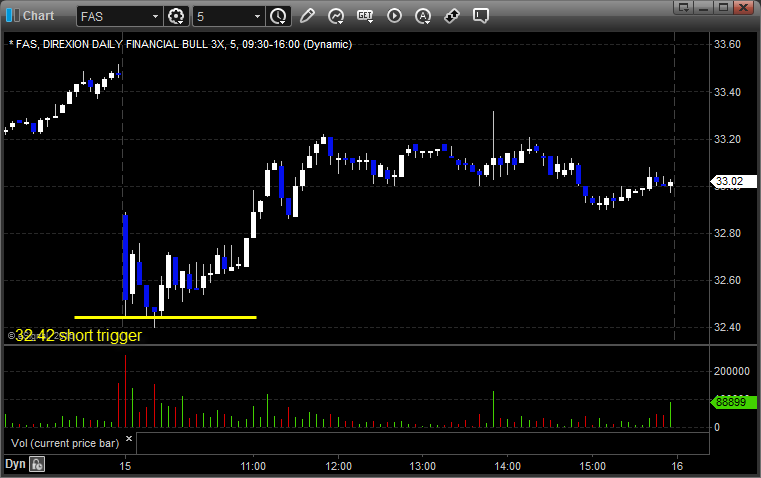Click the 16 date label on time axis
The height and width of the screenshot is (478, 761).
[x=677, y=466]
